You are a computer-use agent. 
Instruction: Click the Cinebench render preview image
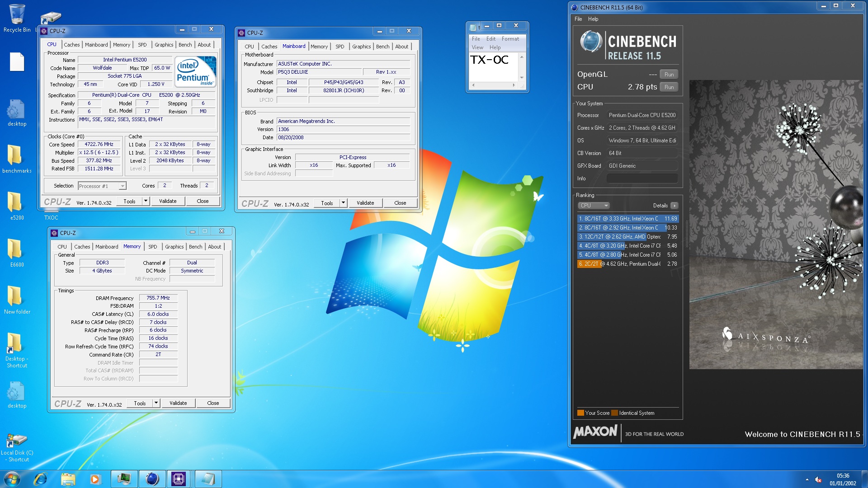pos(776,225)
